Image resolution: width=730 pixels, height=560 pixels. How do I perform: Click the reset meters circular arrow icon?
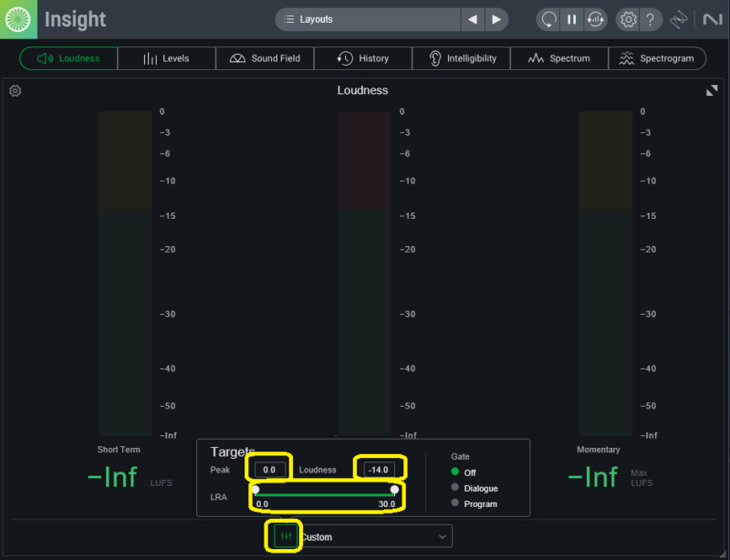(548, 19)
